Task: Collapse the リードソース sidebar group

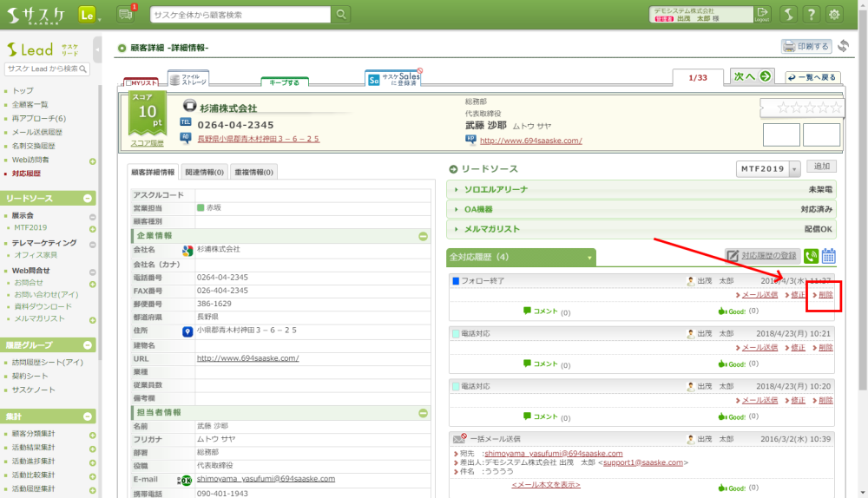Action: coord(88,199)
